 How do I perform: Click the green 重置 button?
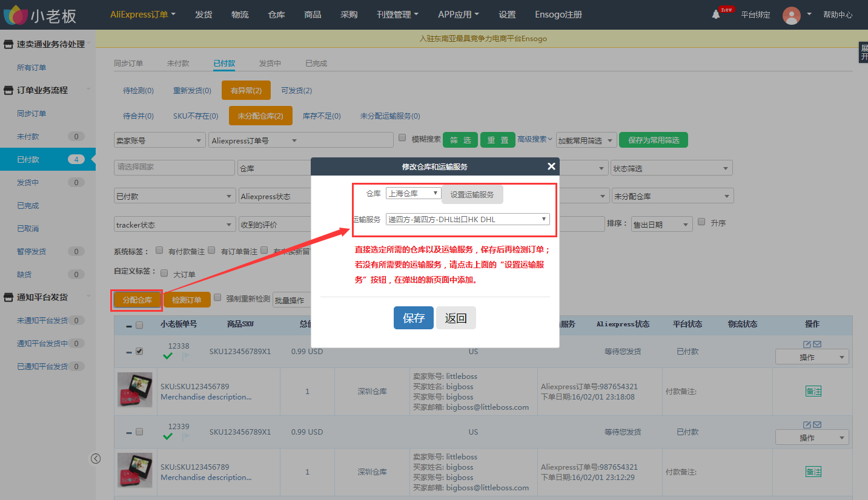pyautogui.click(x=498, y=140)
